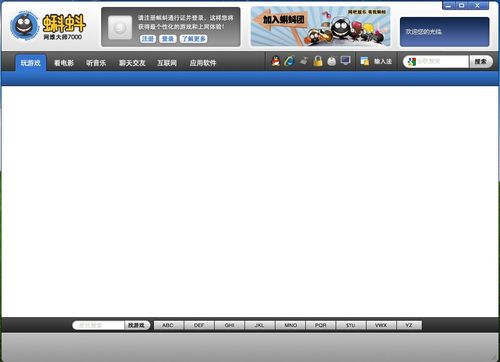500x362 pixels.
Task: Click the tadpole mascot logo
Action: point(24,26)
